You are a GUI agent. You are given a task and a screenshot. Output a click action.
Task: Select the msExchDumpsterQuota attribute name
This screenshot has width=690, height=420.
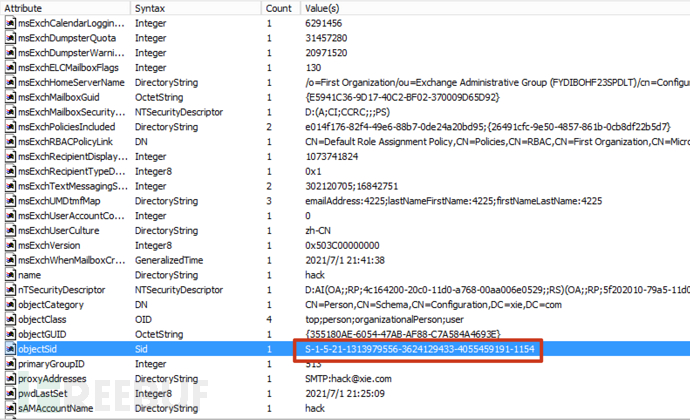[67, 38]
